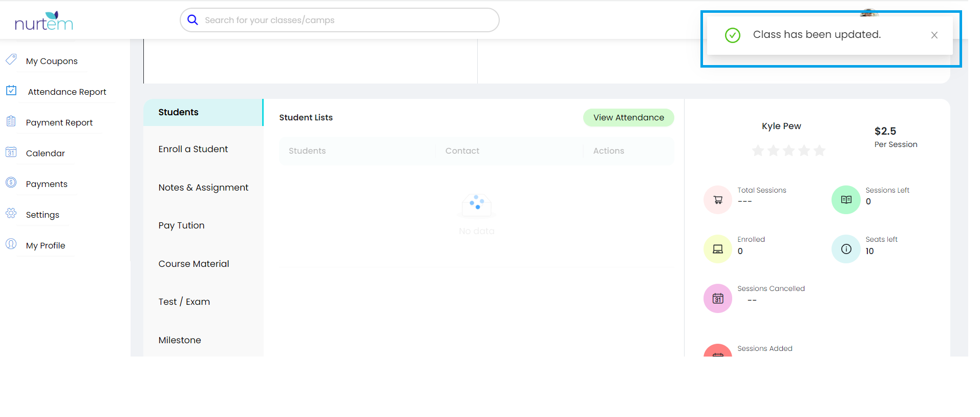Dismiss the Class has been updated notification
980x417 pixels.
point(934,35)
